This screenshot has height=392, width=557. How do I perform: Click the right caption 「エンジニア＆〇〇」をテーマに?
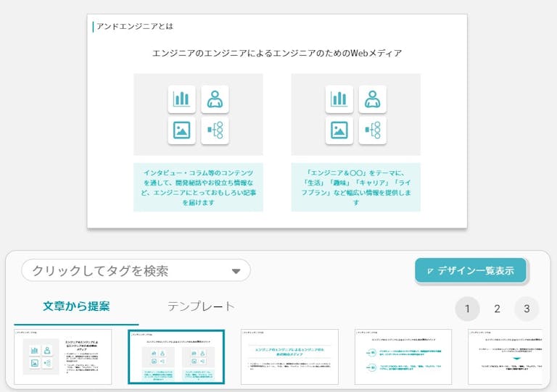tap(356, 188)
